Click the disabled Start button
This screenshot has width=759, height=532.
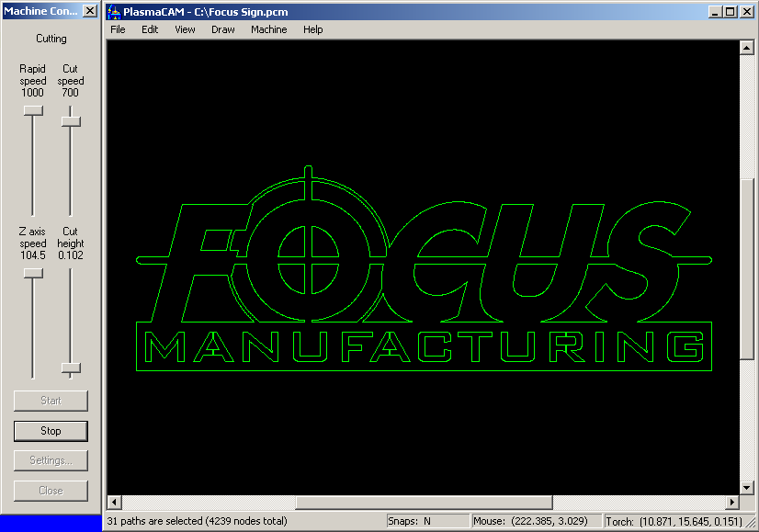click(x=51, y=401)
